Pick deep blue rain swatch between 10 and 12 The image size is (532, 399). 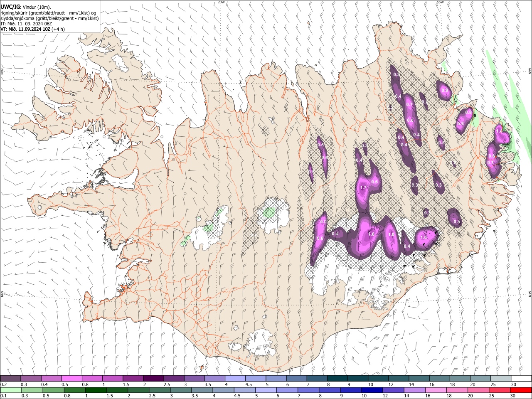(x=372, y=390)
